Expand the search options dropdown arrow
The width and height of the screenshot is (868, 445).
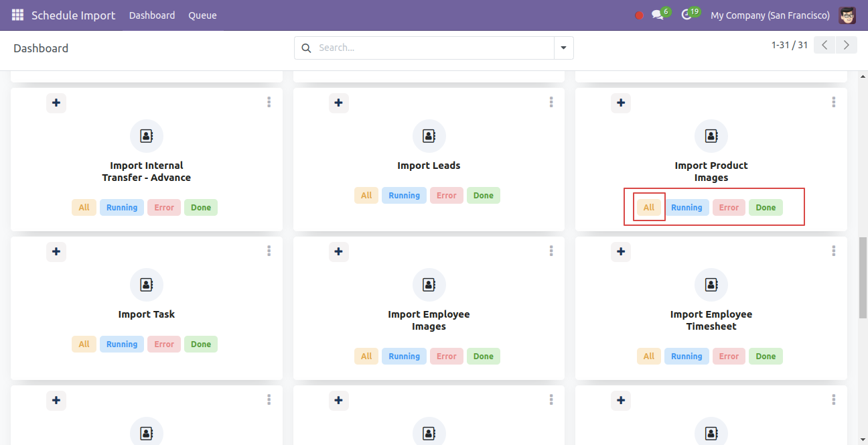563,48
